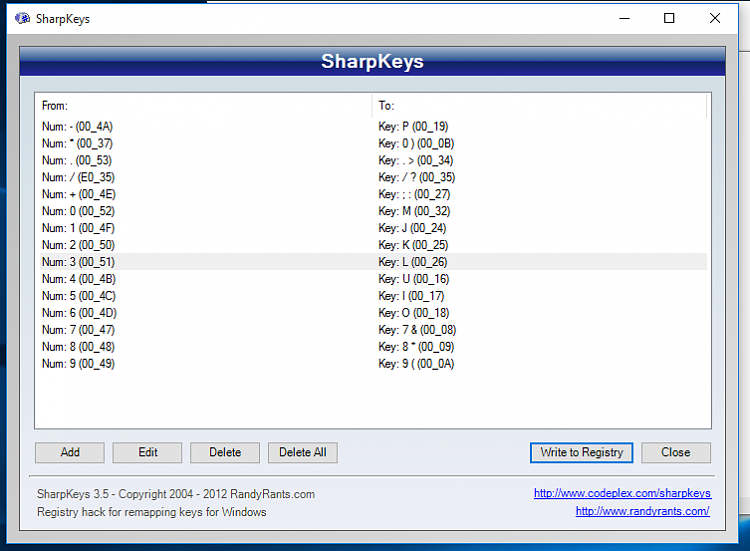This screenshot has width=750, height=551.
Task: Click target Key: U (00_16)
Action: [414, 279]
